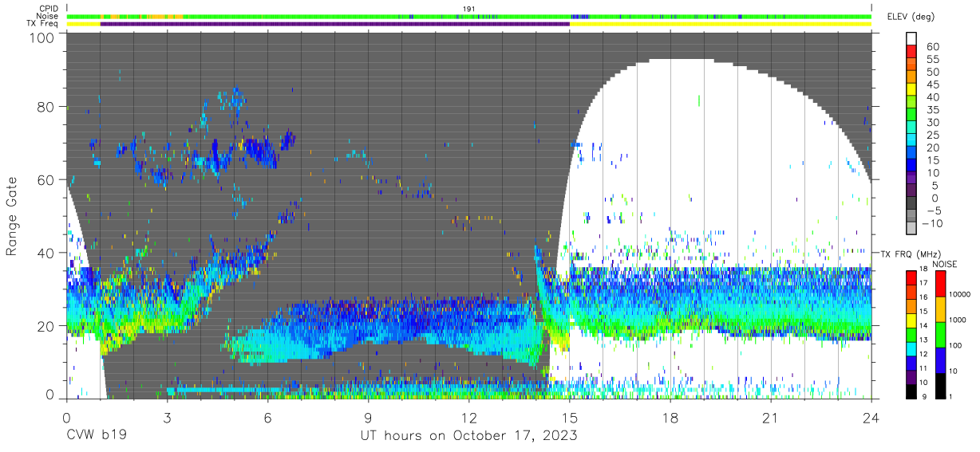This screenshot has height=452, width=980.
Task: Click y-axis tick label 40
Action: tap(46, 253)
